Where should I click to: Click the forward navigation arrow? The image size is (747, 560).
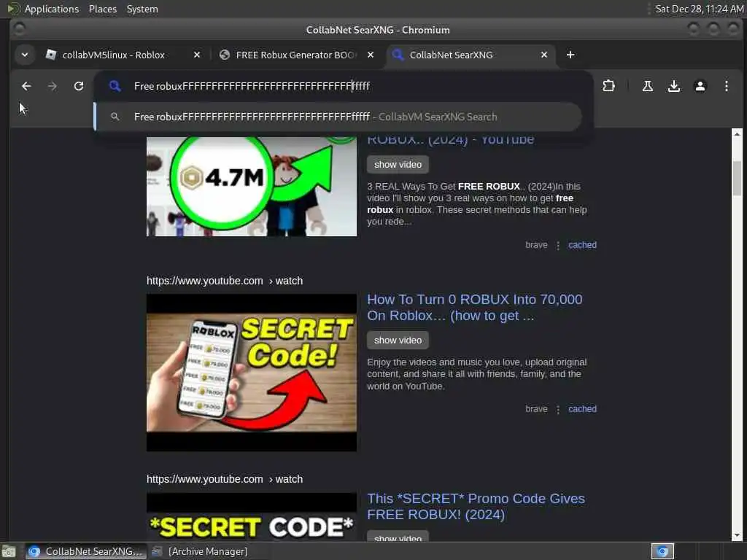53,86
